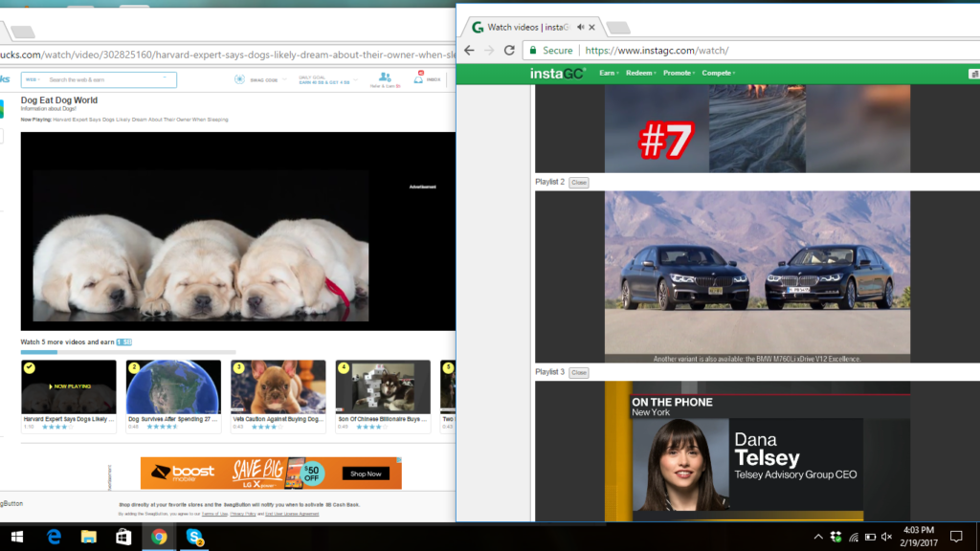Click the #7 countdown video player
The width and height of the screenshot is (980, 551).
(x=757, y=129)
